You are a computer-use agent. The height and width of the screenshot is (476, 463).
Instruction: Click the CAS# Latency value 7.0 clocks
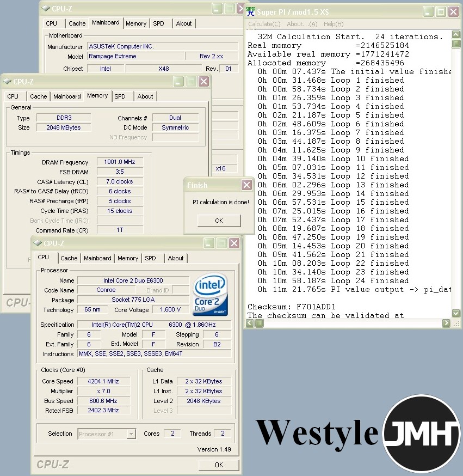click(120, 181)
